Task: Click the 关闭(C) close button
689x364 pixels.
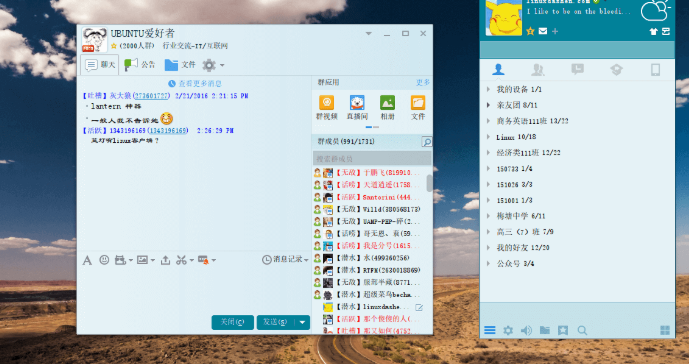Action: (232, 322)
